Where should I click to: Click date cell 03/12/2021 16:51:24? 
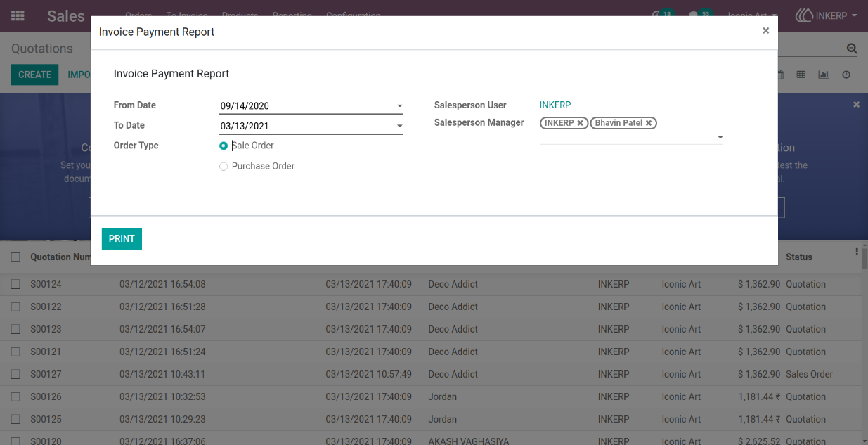click(162, 352)
